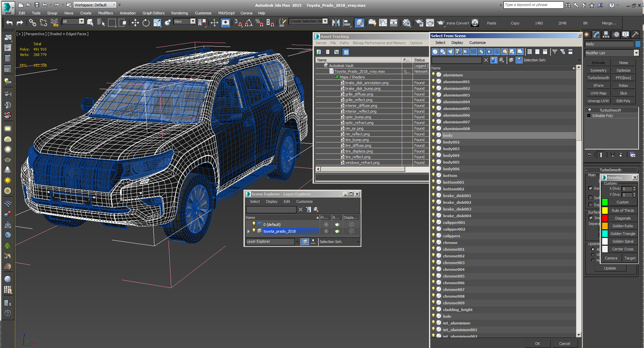Open the Render Setup teapot icon
The image size is (644, 348).
pos(419,23)
